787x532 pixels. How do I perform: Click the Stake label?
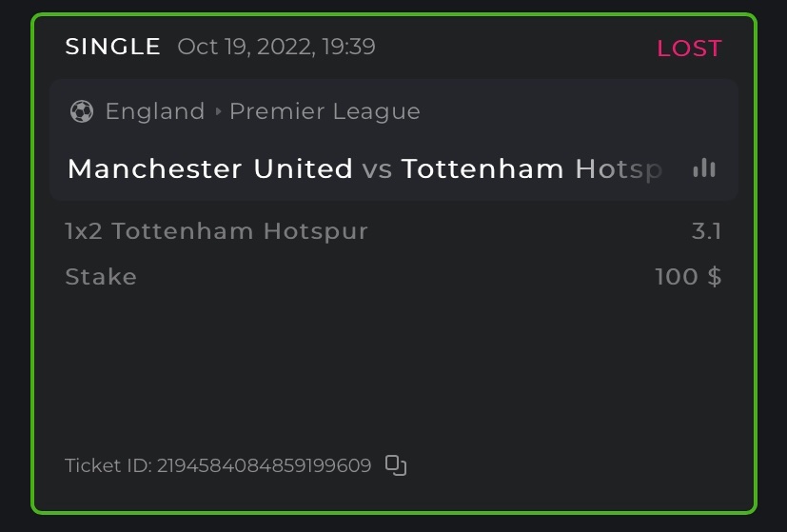101,277
